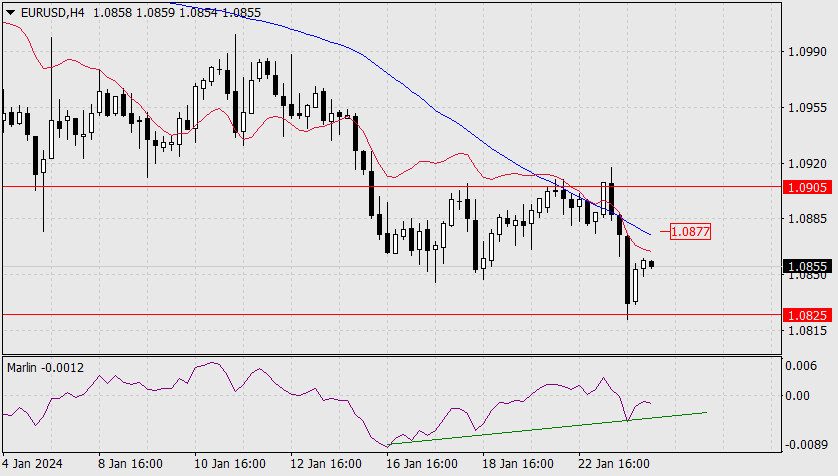Select the green trendline in Marlin panel
The height and width of the screenshot is (476, 838).
pos(548,428)
